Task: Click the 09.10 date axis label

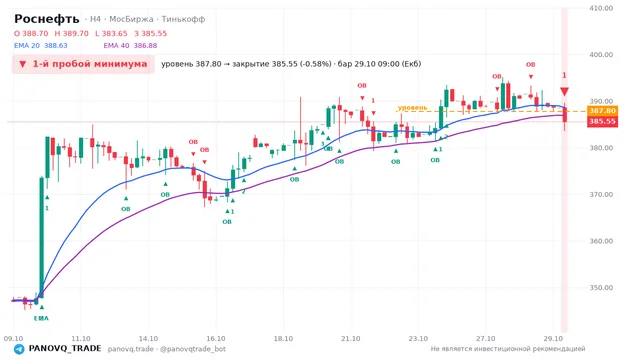Action: [x=13, y=339]
